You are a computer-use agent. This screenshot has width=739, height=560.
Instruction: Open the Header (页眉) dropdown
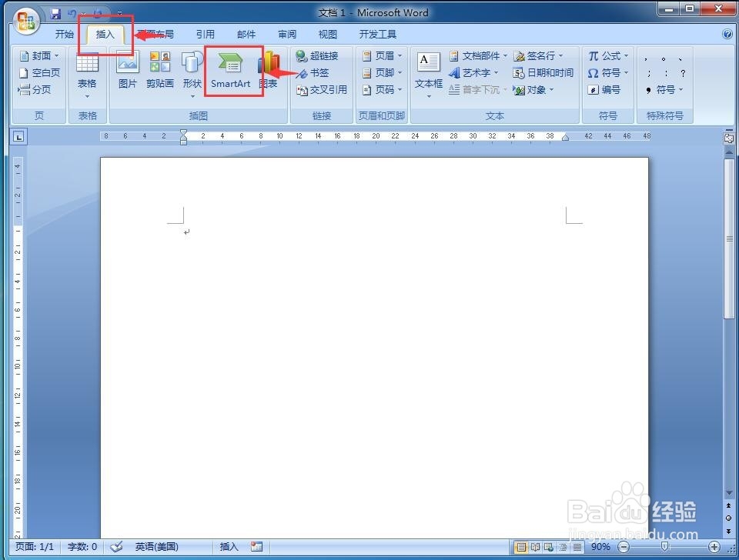(x=382, y=55)
